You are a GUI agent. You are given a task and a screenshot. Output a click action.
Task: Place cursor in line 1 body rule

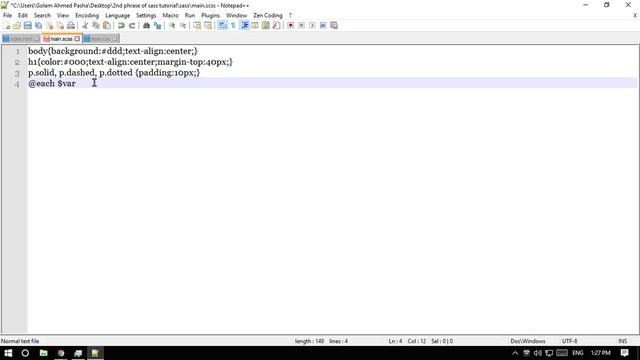(x=113, y=51)
